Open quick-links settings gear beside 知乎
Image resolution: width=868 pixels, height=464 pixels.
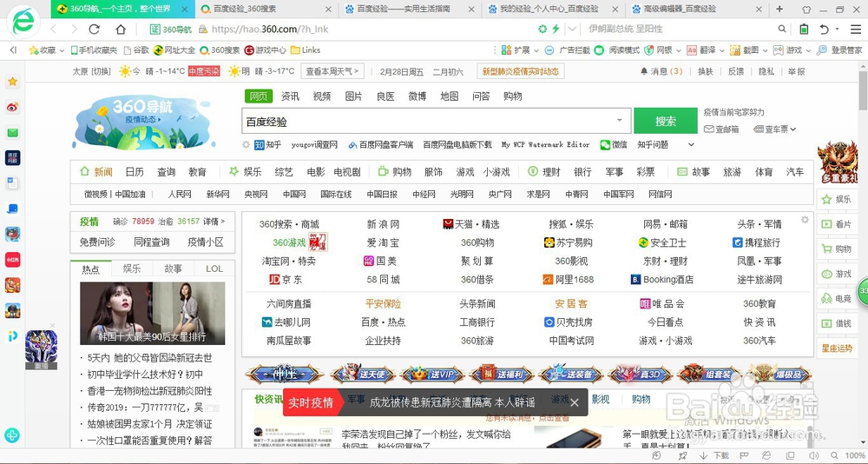coord(246,145)
